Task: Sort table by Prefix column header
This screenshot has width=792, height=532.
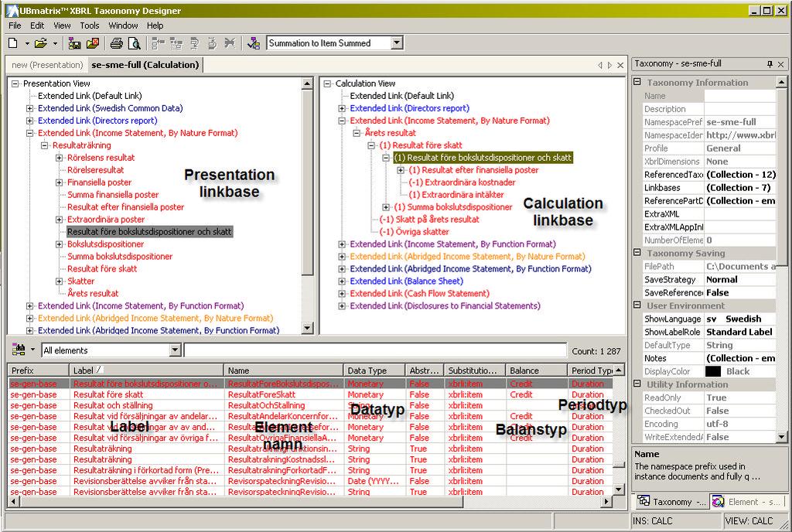Action: tap(39, 370)
